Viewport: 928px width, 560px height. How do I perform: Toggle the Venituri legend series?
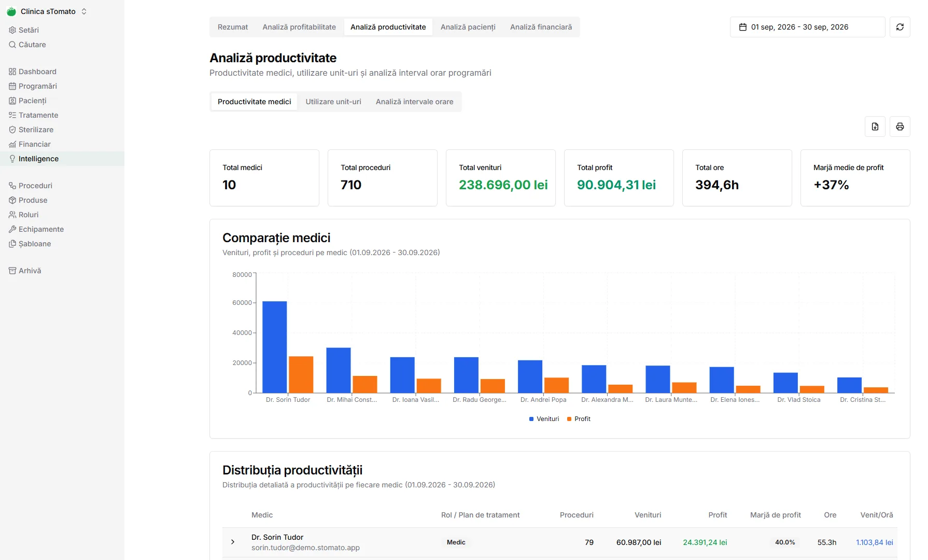tap(544, 419)
